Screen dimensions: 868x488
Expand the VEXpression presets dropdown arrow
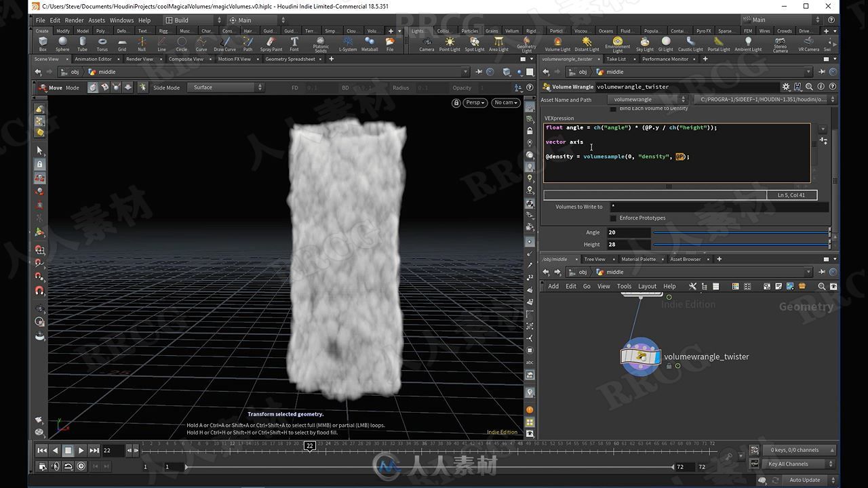click(823, 128)
